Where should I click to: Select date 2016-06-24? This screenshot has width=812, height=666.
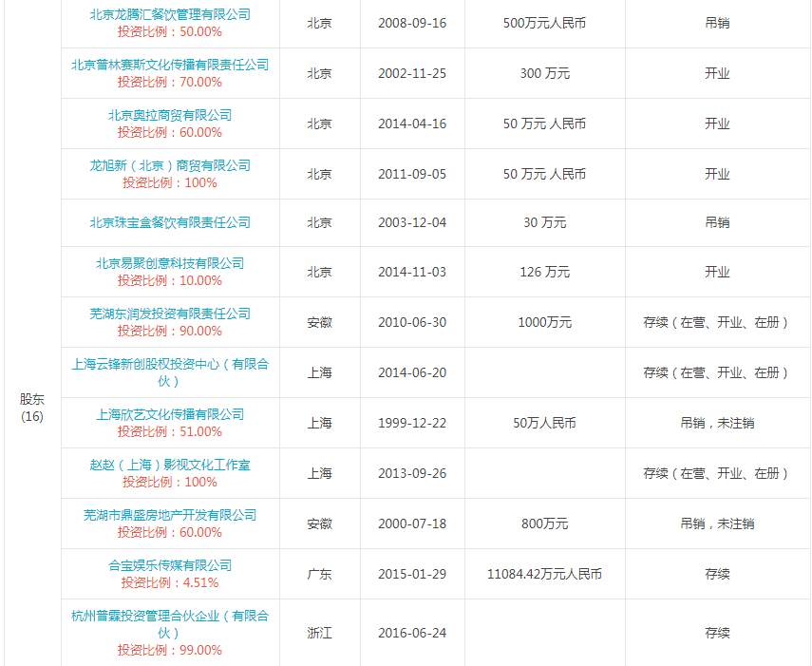coord(412,633)
